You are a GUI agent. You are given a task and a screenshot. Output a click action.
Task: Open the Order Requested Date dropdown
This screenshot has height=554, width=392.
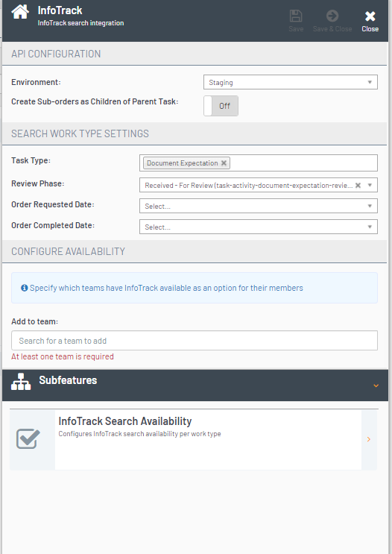coord(259,206)
